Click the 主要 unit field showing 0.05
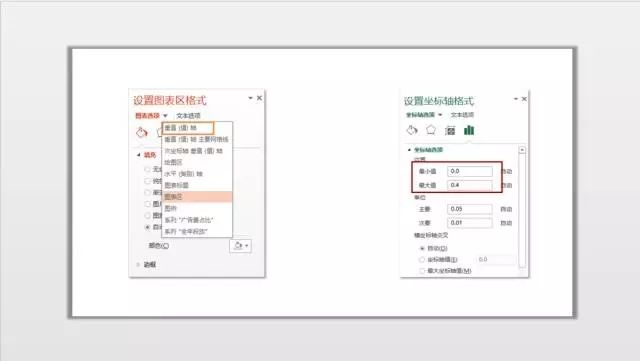The height and width of the screenshot is (361, 640). point(470,209)
